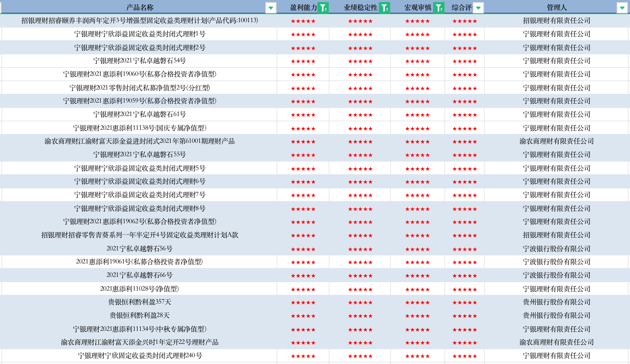Select cell 宁银理财宁欣固定收益类封闭式理财240号

[x=139, y=356]
